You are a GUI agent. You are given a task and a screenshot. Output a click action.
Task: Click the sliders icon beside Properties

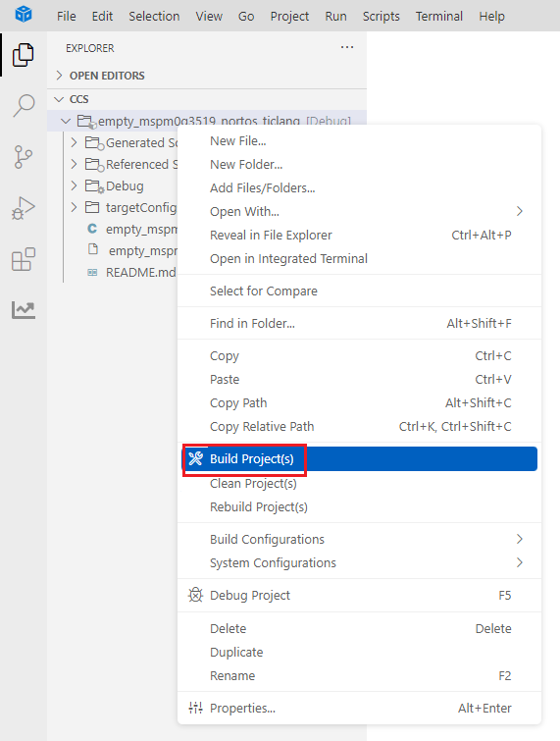(195, 708)
